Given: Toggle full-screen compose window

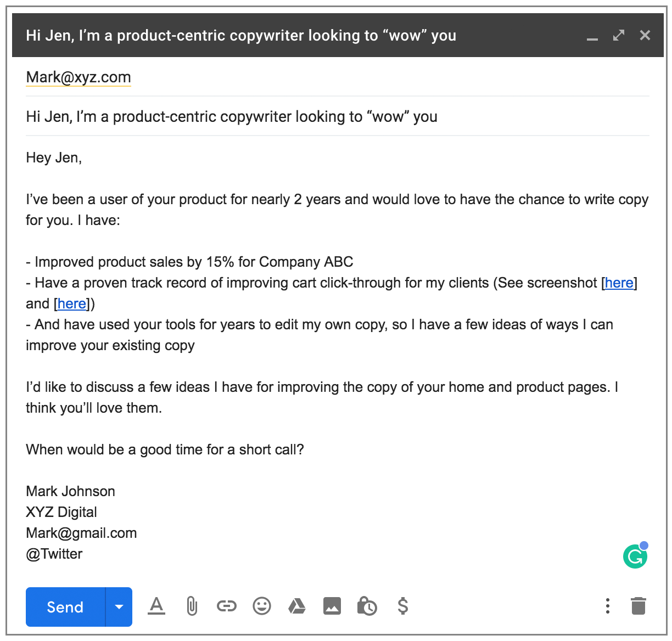Looking at the screenshot, I should (619, 36).
